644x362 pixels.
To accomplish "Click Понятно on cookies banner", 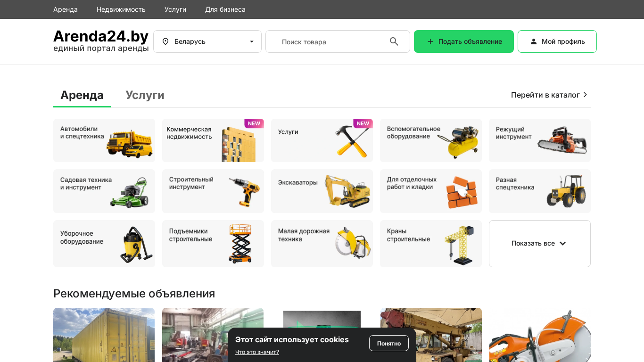I will [x=389, y=343].
